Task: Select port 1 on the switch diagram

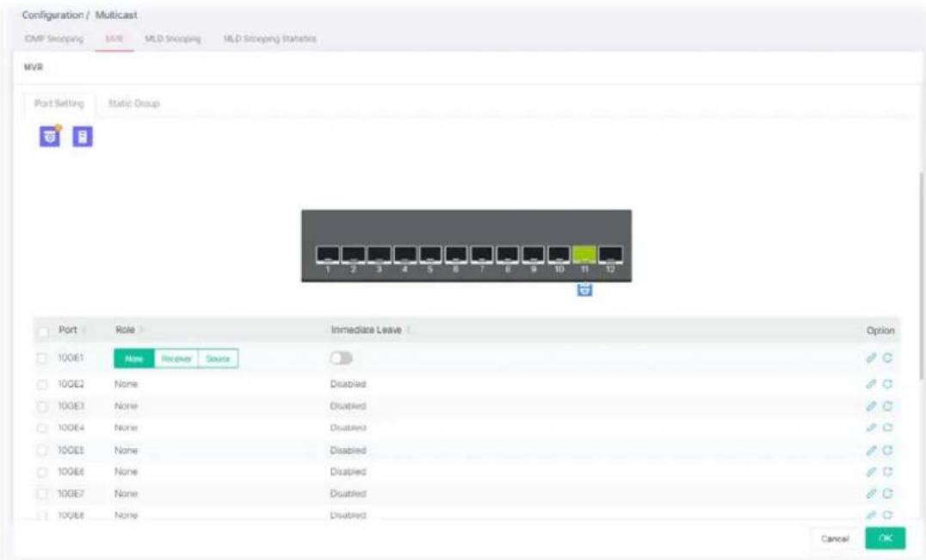Action: coord(328,255)
